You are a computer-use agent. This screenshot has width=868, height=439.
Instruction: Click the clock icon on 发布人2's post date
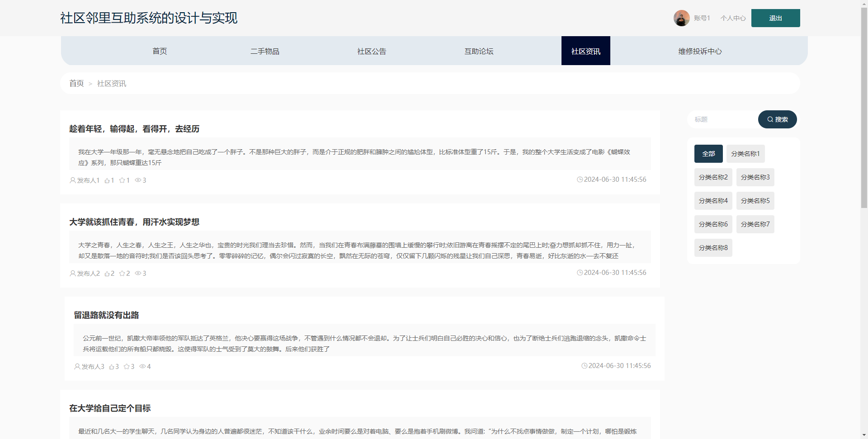580,273
